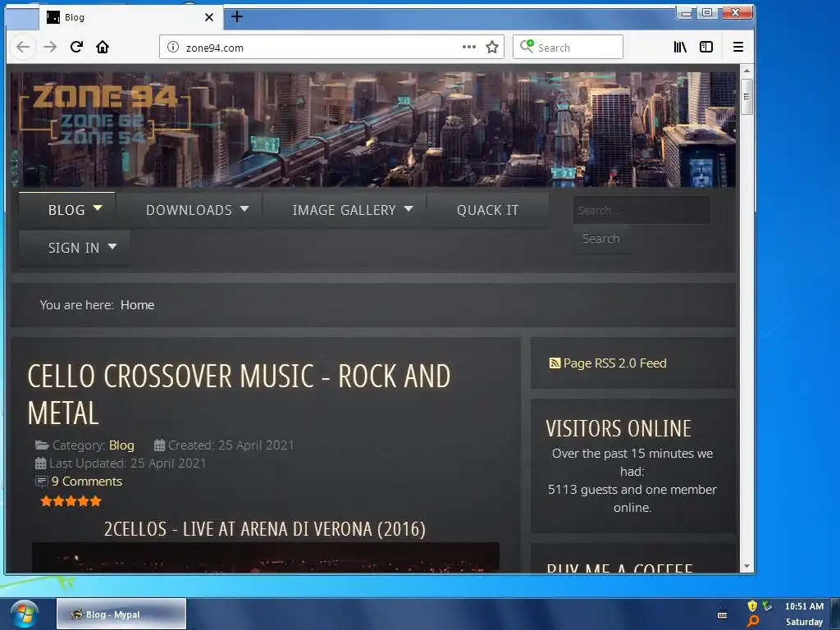This screenshot has width=840, height=630.
Task: Click the search engine magnifier icon
Action: point(527,46)
